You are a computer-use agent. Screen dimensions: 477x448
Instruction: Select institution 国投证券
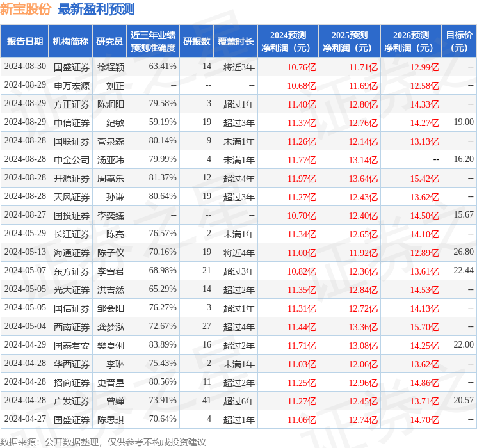tap(72, 216)
